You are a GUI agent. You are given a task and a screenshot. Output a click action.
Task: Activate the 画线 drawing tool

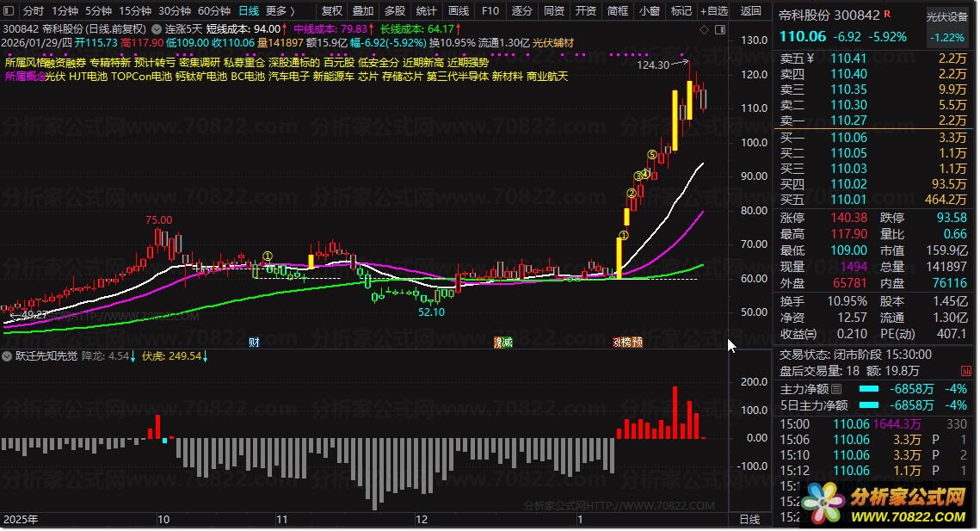[458, 10]
